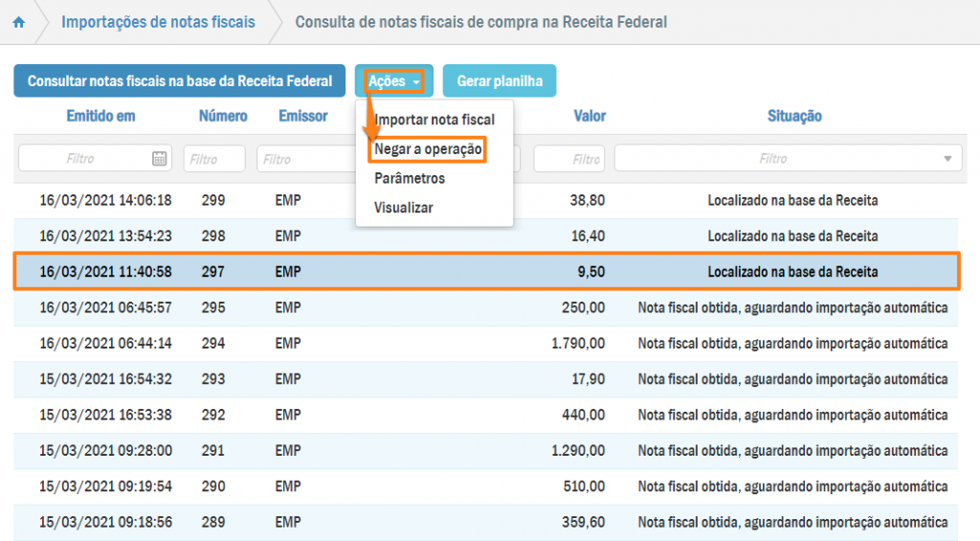Open calendar picker in Emitido em filter
The image size is (980, 541).
point(160,159)
